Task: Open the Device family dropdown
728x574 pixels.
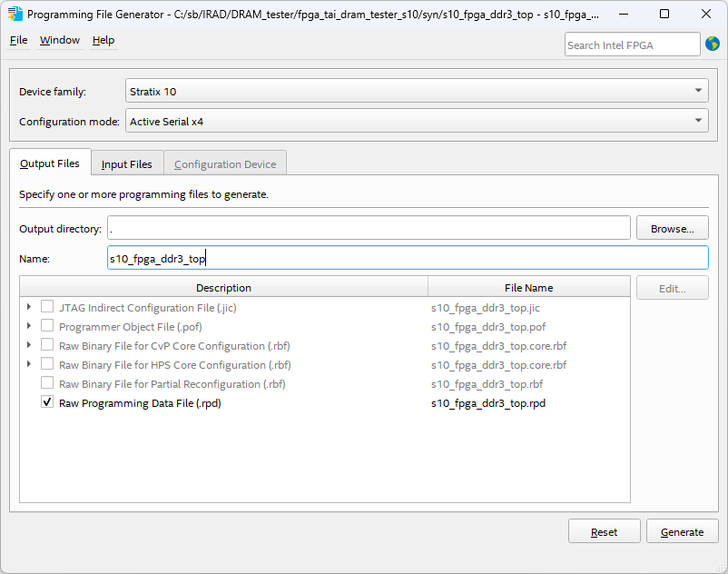Action: (x=696, y=90)
